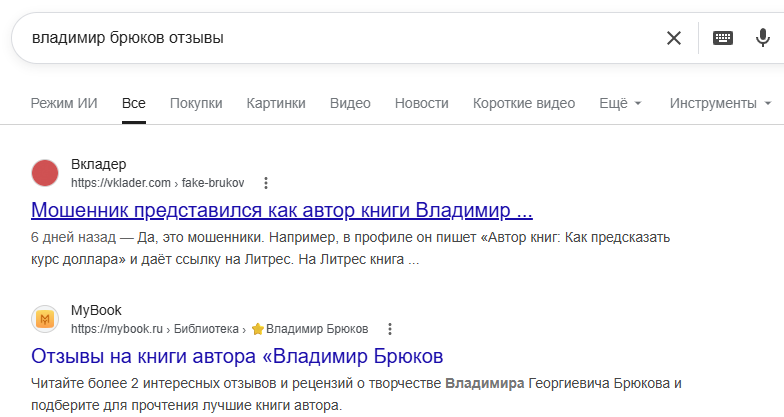The width and height of the screenshot is (784, 417).
Task: Open the three-dot menu for the Вкладер result
Action: [266, 183]
